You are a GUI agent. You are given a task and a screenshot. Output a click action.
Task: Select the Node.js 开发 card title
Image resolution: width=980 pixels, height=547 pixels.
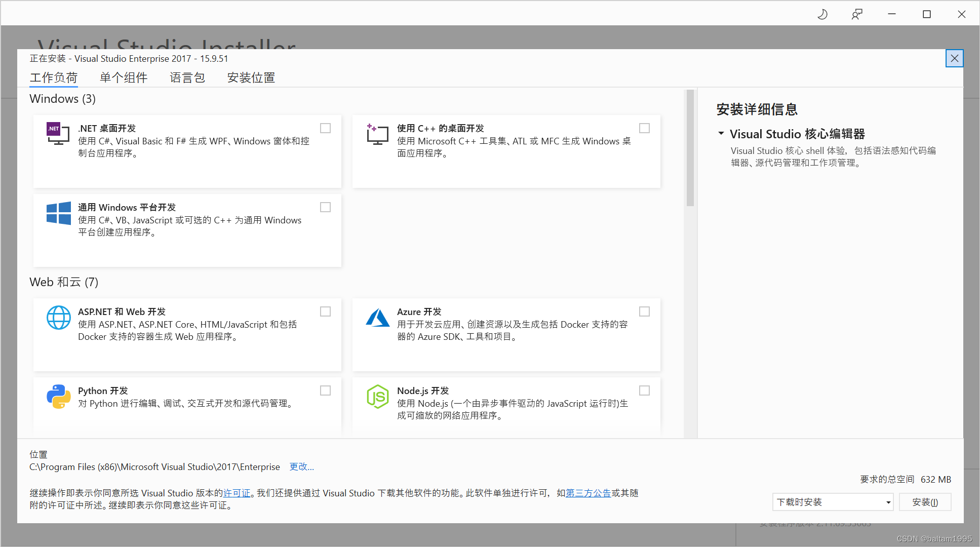pyautogui.click(x=423, y=390)
